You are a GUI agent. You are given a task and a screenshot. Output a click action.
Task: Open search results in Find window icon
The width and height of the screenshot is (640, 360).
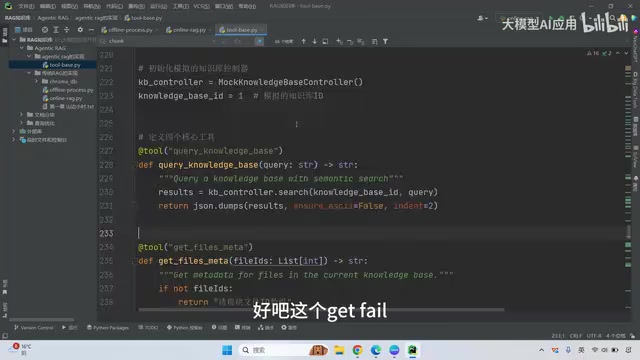click(x=325, y=41)
